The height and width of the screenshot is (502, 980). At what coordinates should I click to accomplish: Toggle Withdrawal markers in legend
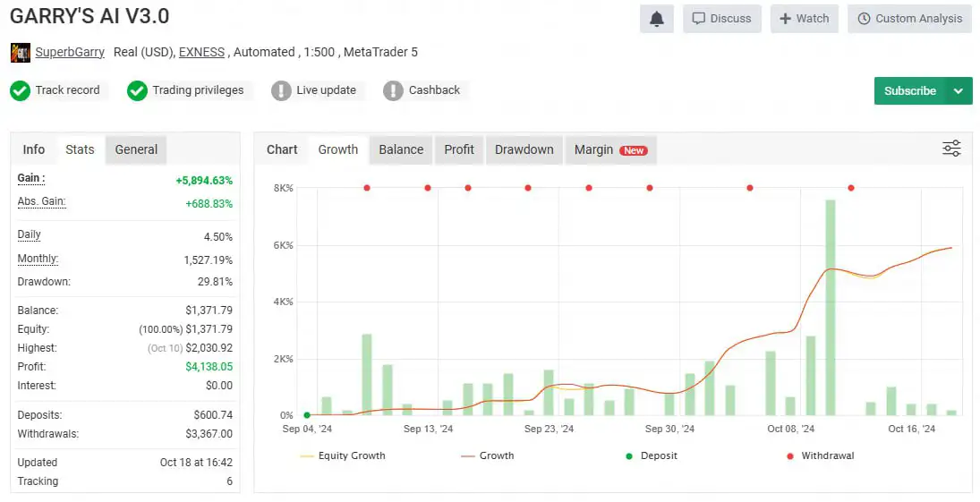pos(820,455)
